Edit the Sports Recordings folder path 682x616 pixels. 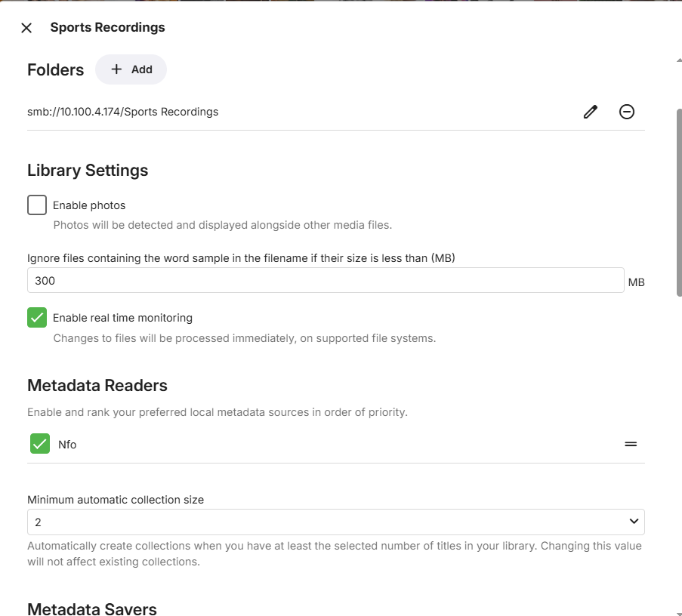(x=591, y=112)
